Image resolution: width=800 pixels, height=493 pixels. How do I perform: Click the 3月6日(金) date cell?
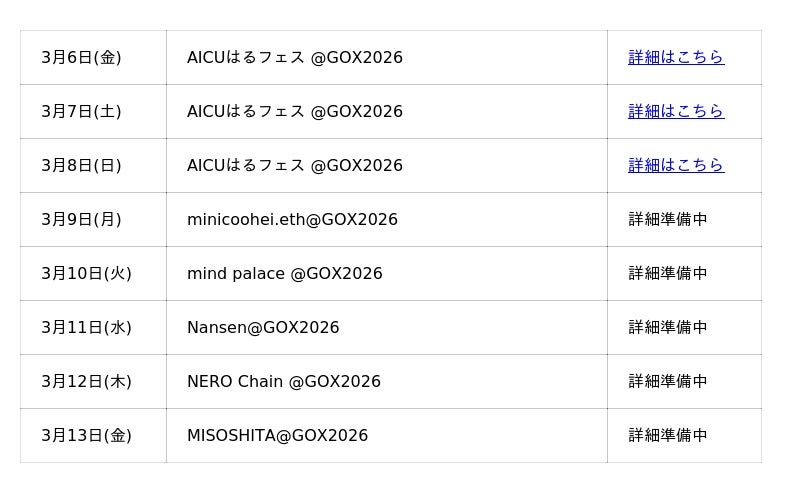[x=81, y=58]
